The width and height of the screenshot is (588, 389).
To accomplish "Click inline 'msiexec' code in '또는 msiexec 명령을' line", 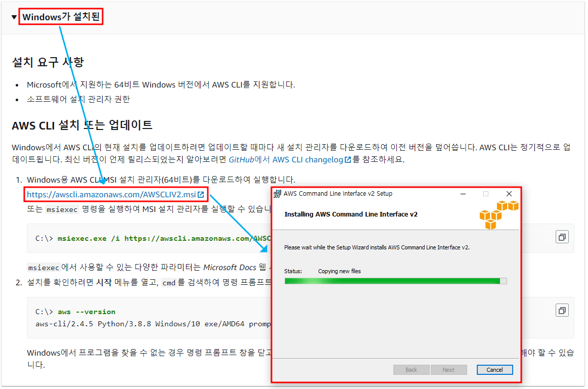I will tap(62, 209).
